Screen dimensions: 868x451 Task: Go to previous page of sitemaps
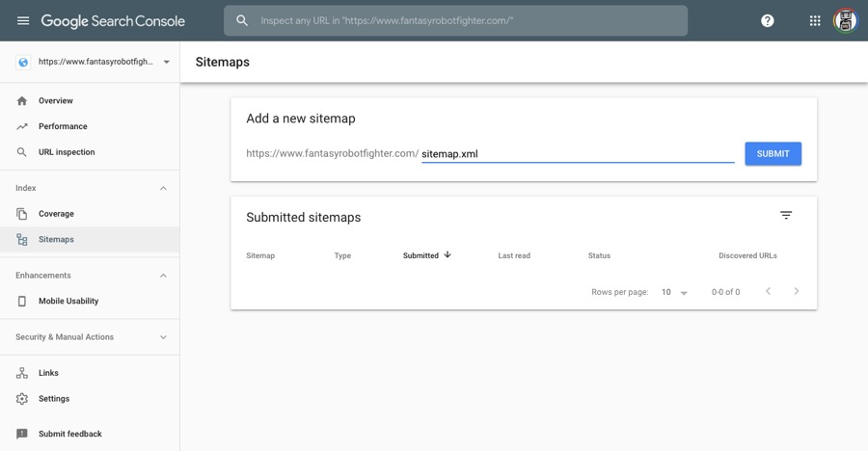coord(768,291)
